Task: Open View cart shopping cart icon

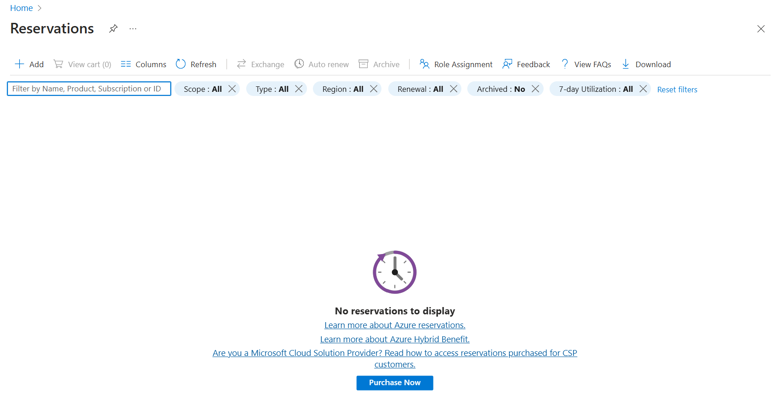Action: click(58, 64)
